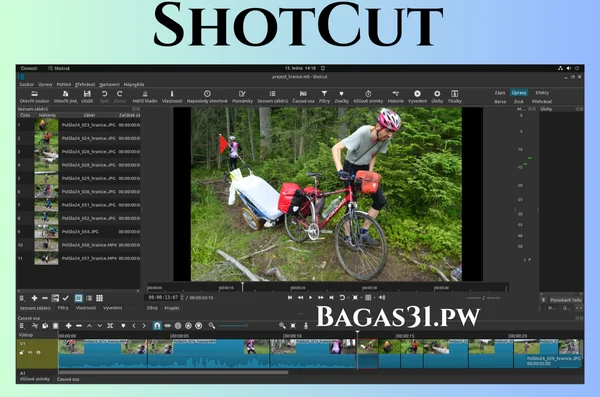Switch to the Efekty layout

point(542,93)
